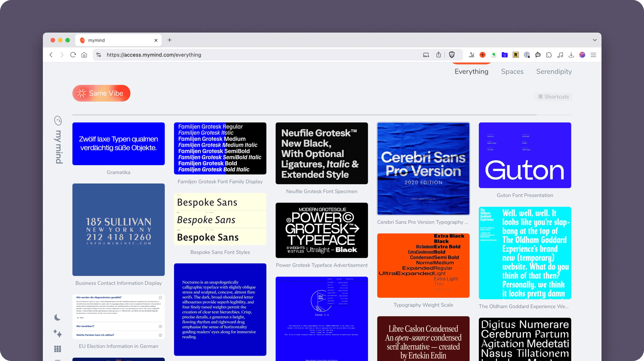The width and height of the screenshot is (644, 361).
Task: Click the orange plus extension icon
Action: [483, 55]
